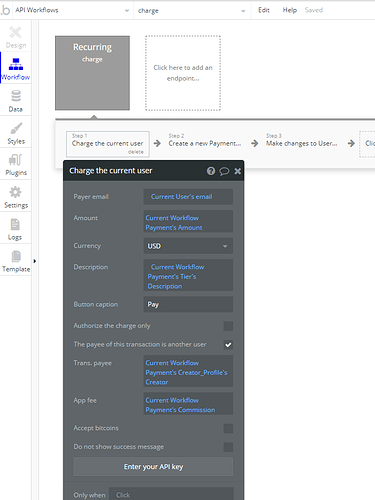This screenshot has width=375, height=500.
Task: Click Enter your API key button
Action: click(x=153, y=467)
